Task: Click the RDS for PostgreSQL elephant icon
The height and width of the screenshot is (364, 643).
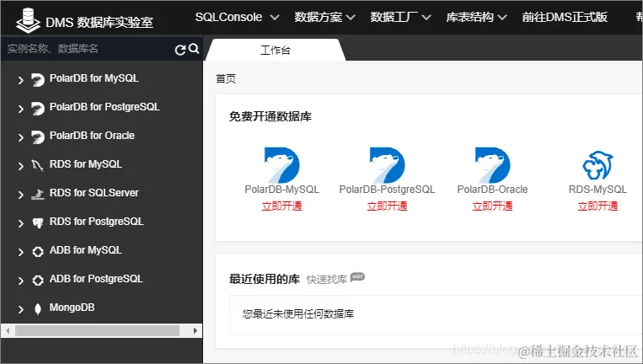Action: 38,223
